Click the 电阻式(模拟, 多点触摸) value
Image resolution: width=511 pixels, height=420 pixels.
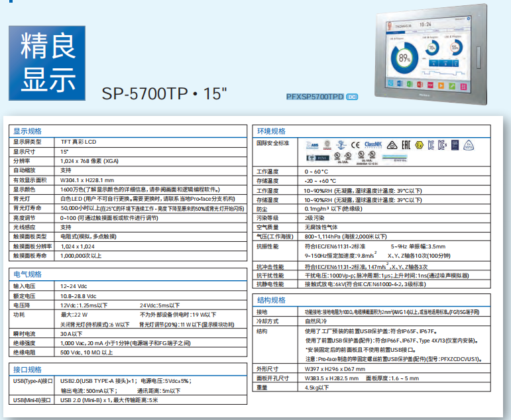pos(88,236)
